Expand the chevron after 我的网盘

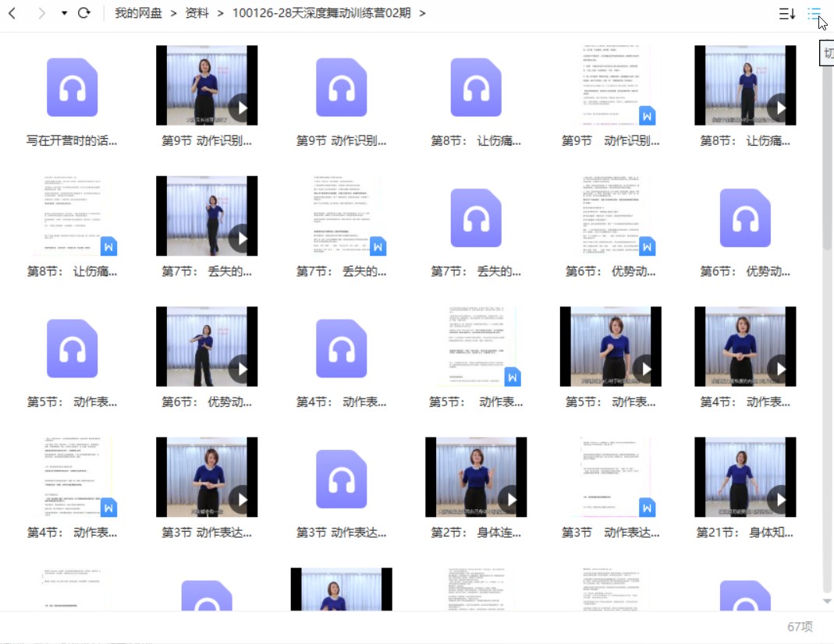pyautogui.click(x=173, y=13)
